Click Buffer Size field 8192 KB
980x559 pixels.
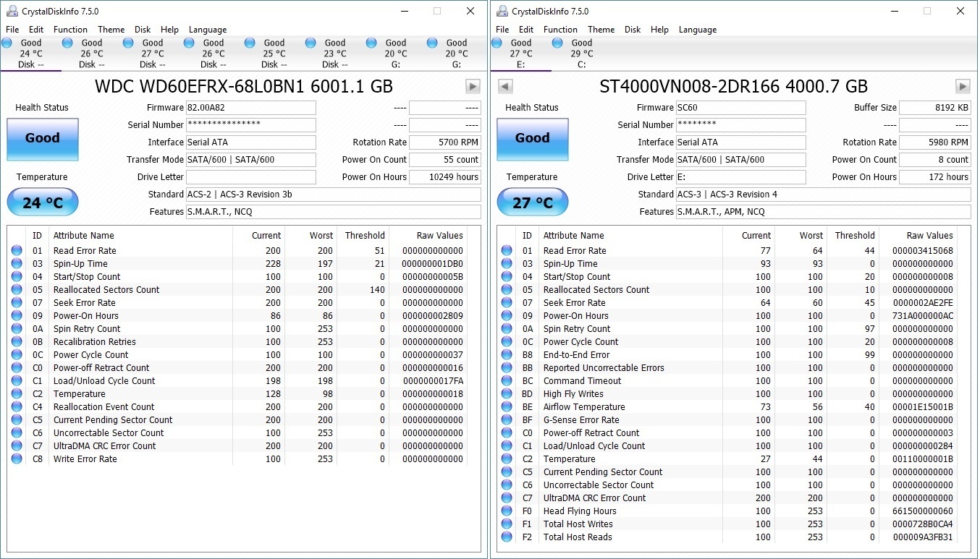935,108
